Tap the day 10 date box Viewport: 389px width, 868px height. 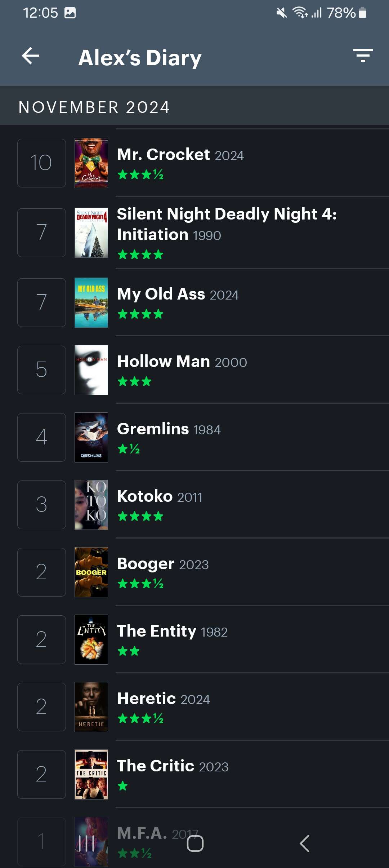41,163
